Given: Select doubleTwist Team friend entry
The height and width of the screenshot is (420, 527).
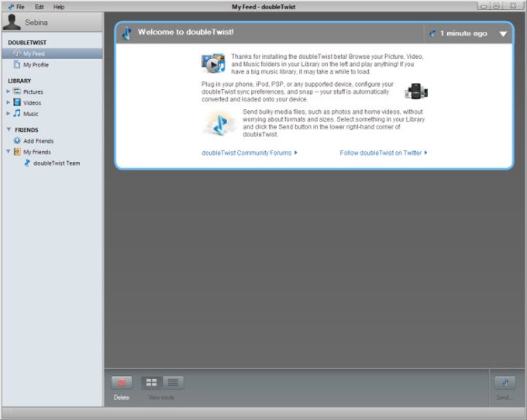Looking at the screenshot, I should coord(52,163).
